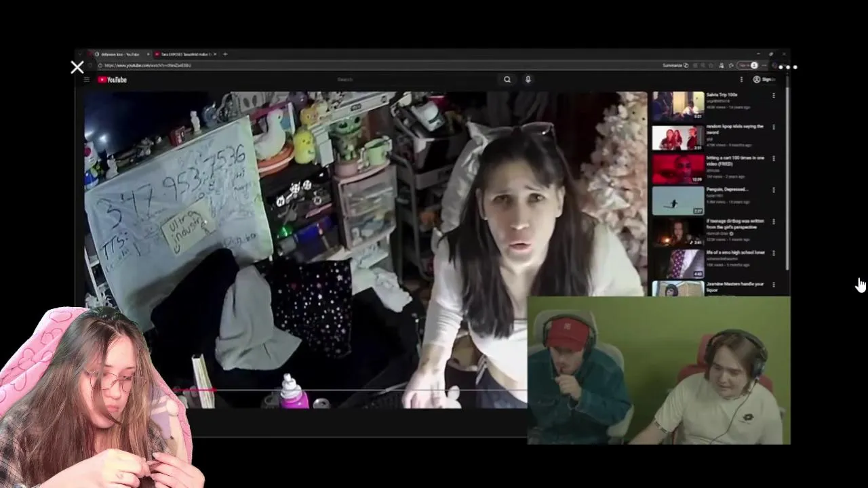Open the white three-dot overlay menu
868x488 pixels.
(787, 67)
